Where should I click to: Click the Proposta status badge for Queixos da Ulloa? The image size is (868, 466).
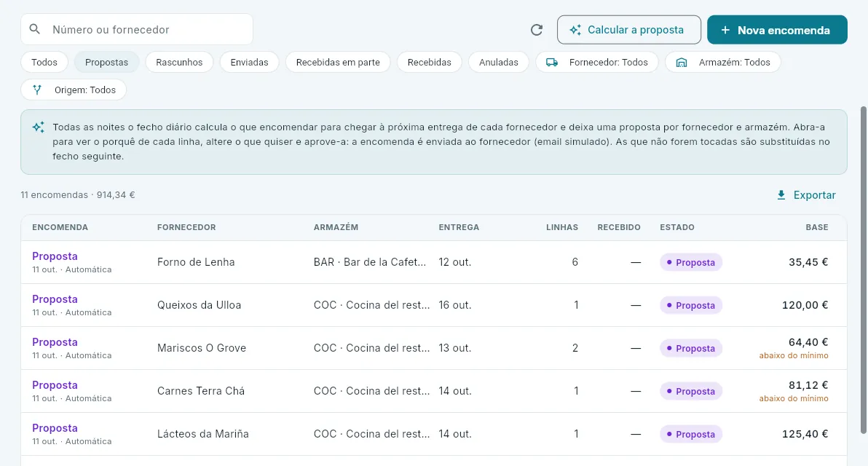pos(691,306)
